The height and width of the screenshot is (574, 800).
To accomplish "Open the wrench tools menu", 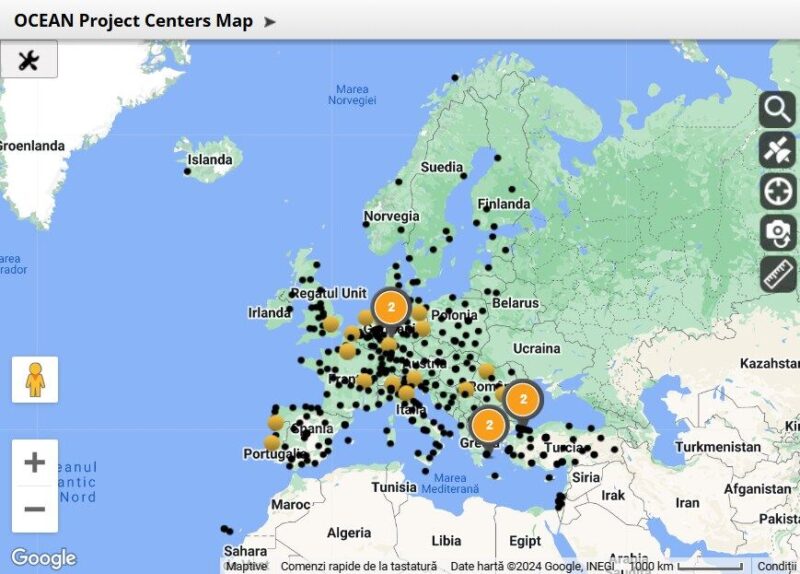I will pos(29,60).
